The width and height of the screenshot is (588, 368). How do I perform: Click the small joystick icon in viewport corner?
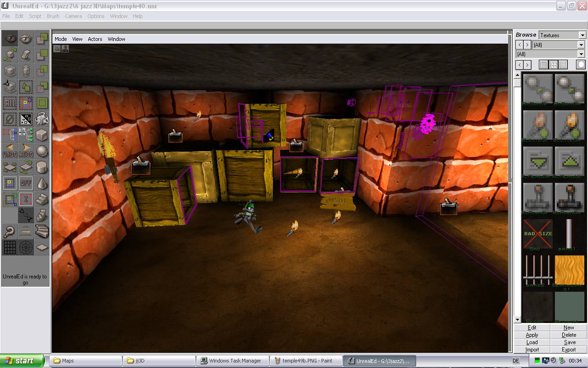click(66, 48)
